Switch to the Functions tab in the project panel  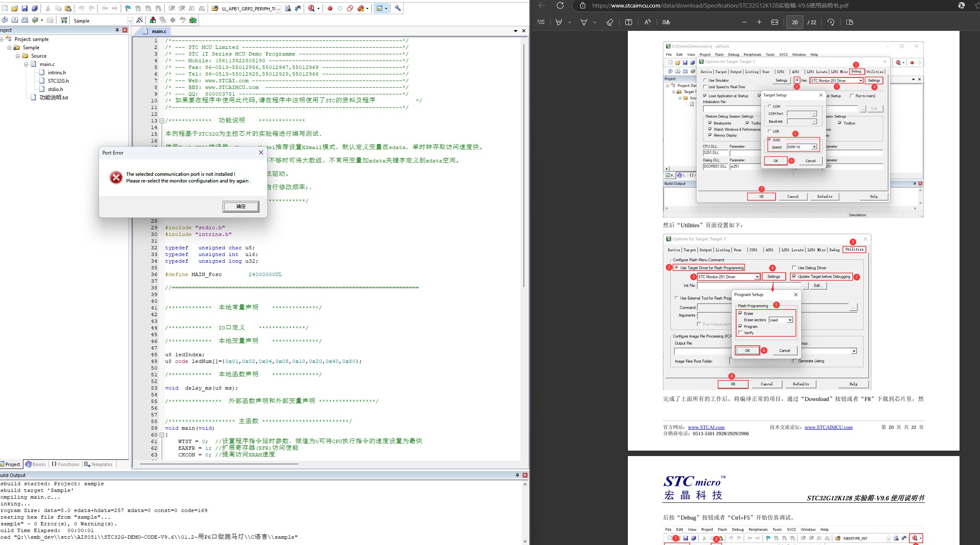66,464
